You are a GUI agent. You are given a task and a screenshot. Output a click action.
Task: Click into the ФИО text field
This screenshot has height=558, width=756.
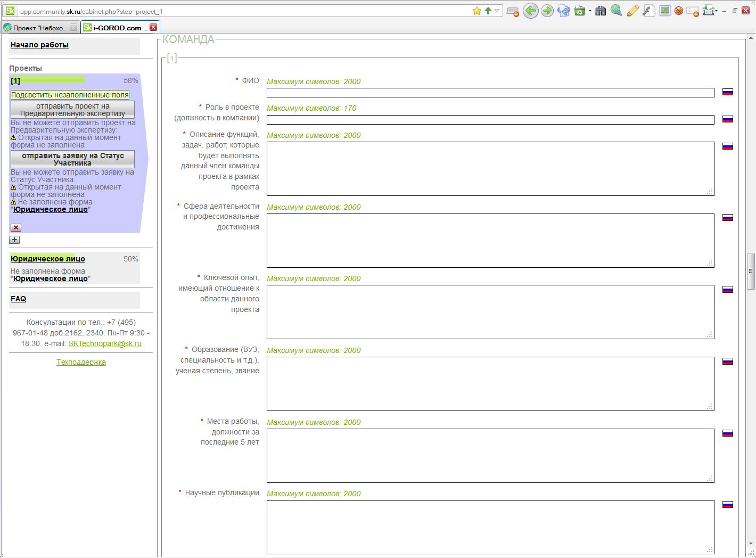point(490,93)
